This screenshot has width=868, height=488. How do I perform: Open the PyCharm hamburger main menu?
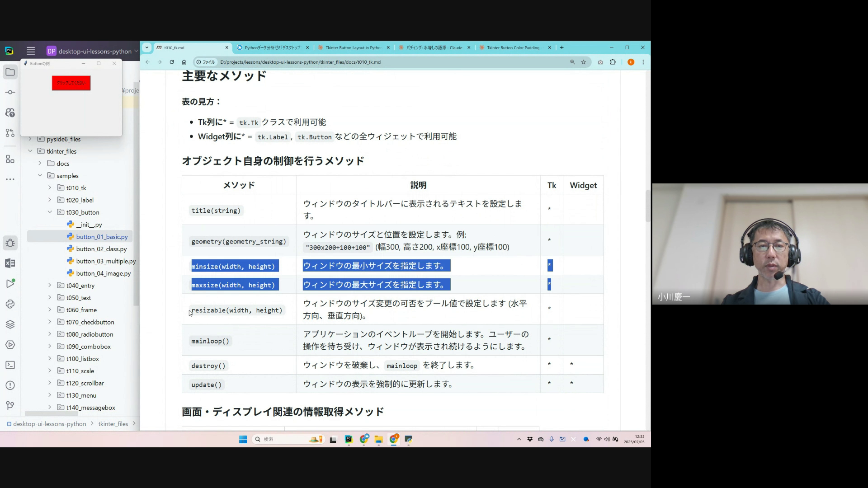coord(30,51)
